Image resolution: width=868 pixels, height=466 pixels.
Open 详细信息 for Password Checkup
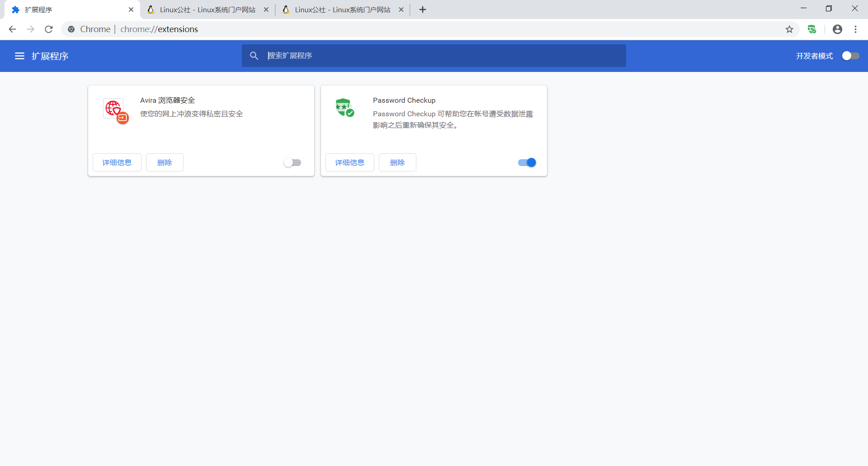click(x=350, y=162)
